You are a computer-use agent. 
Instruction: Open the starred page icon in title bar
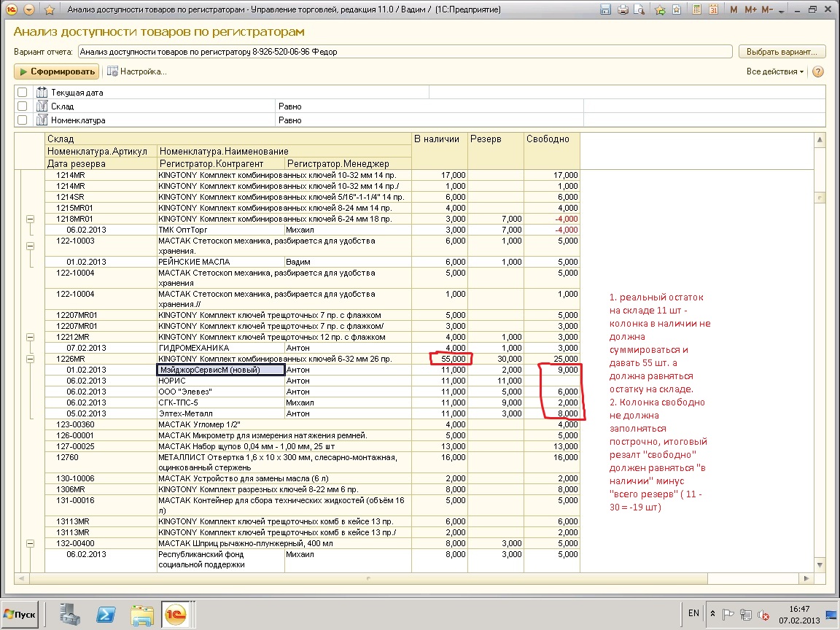677,9
